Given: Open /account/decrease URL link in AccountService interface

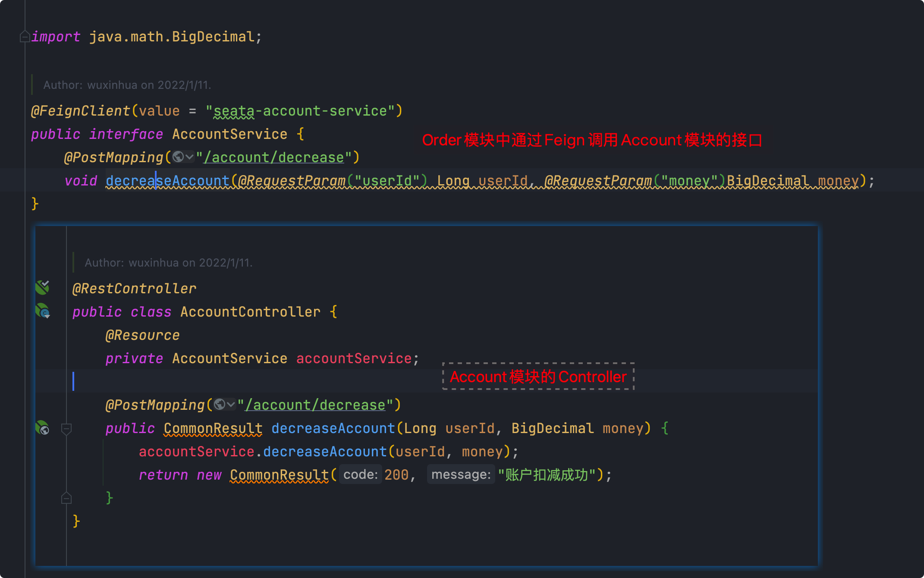Looking at the screenshot, I should coord(274,157).
